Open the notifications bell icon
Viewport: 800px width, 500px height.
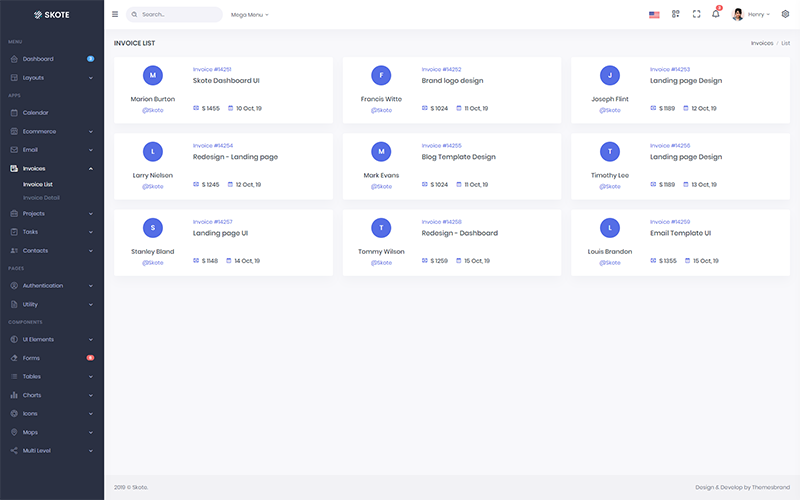(x=716, y=14)
